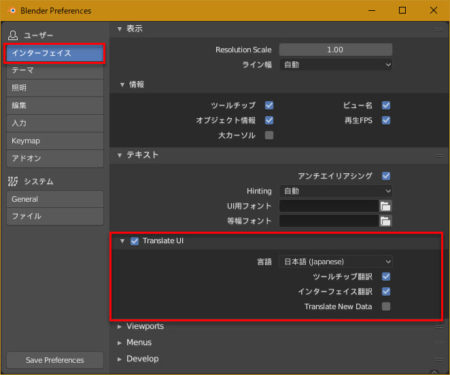Toggle the 再生FPS checkbox

click(386, 120)
